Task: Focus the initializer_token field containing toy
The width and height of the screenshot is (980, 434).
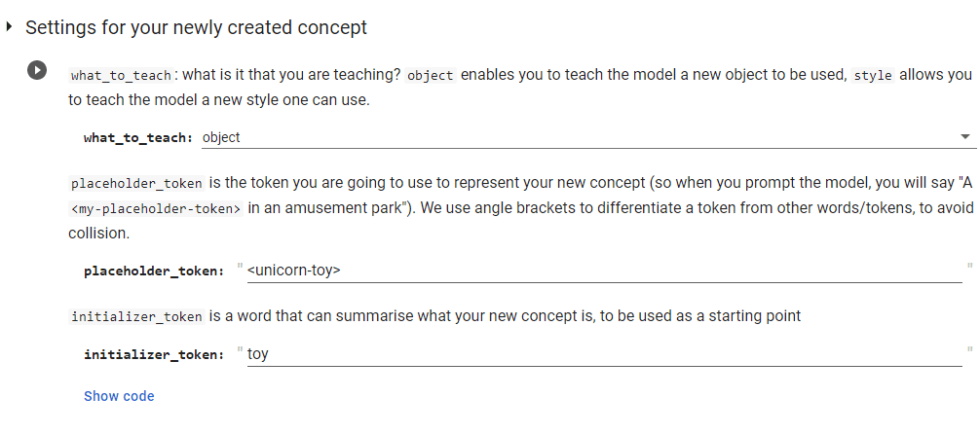Action: 602,354
